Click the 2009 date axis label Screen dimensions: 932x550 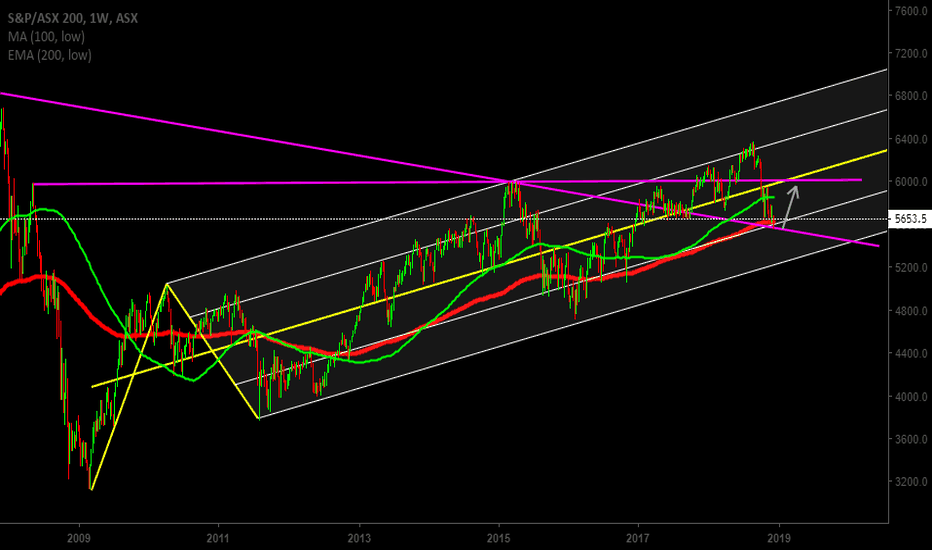click(x=78, y=539)
